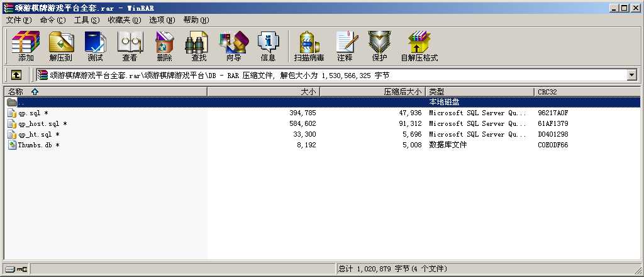Screen dimensions: 644x277
Task: Open the 收藏夹(O) menu
Action: [125, 20]
